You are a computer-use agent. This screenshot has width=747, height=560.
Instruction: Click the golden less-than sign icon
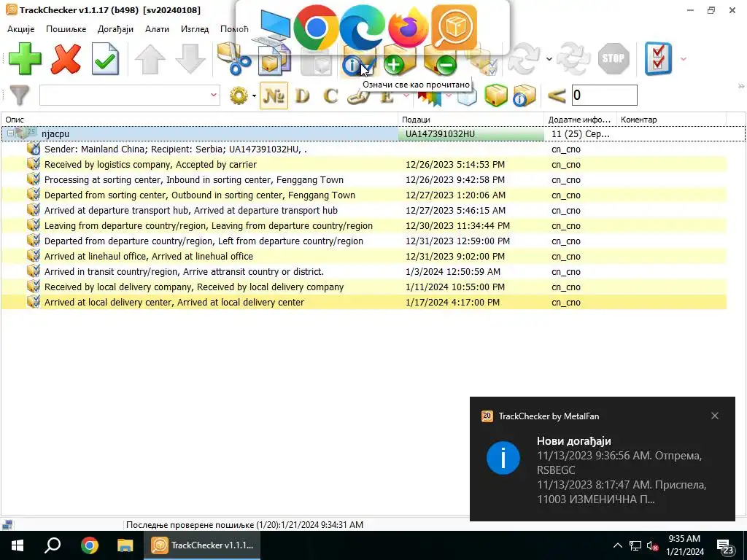pyautogui.click(x=556, y=96)
